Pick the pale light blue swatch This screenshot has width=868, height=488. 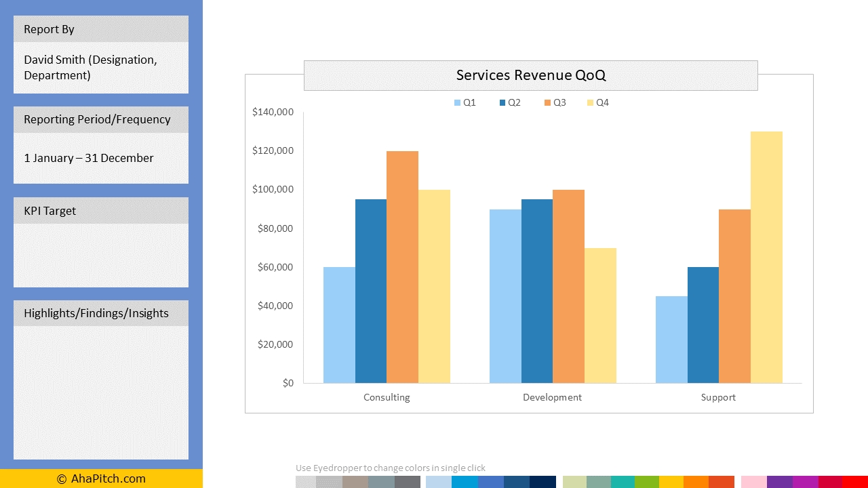coord(439,482)
